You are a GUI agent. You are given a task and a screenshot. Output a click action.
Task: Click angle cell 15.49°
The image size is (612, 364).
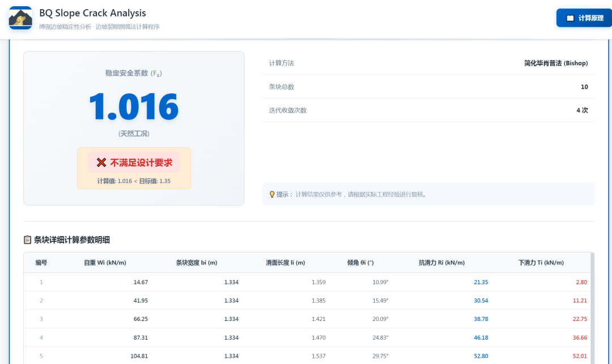pos(381,301)
